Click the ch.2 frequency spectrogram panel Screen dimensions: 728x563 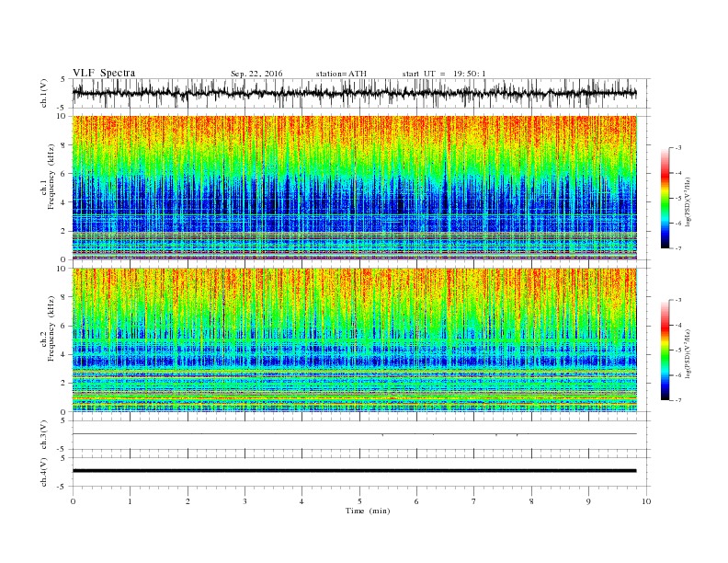[354, 340]
